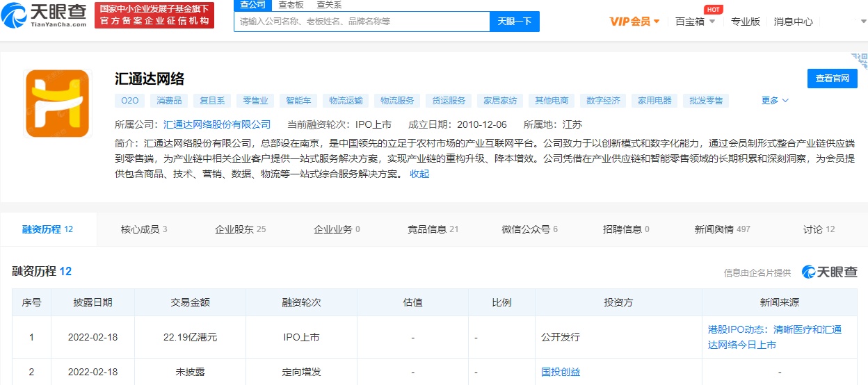Expand the 百宝箱 dropdown menu

click(x=695, y=22)
